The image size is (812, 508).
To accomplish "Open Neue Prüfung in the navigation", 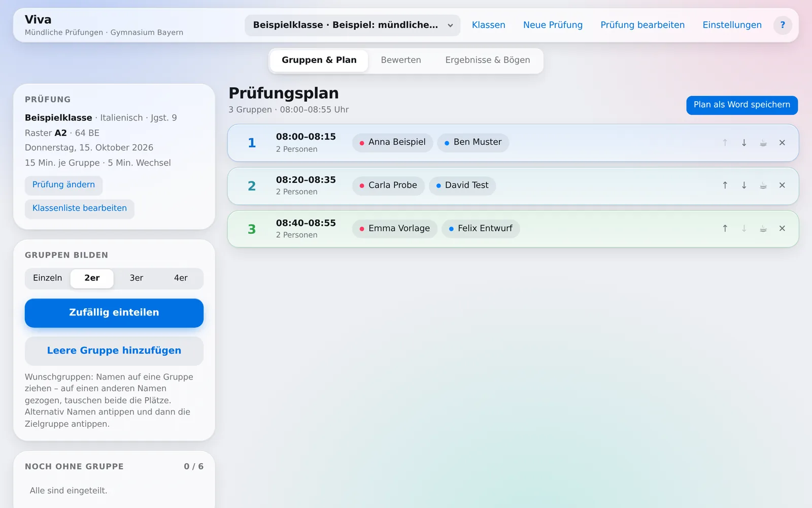I will click(x=553, y=25).
